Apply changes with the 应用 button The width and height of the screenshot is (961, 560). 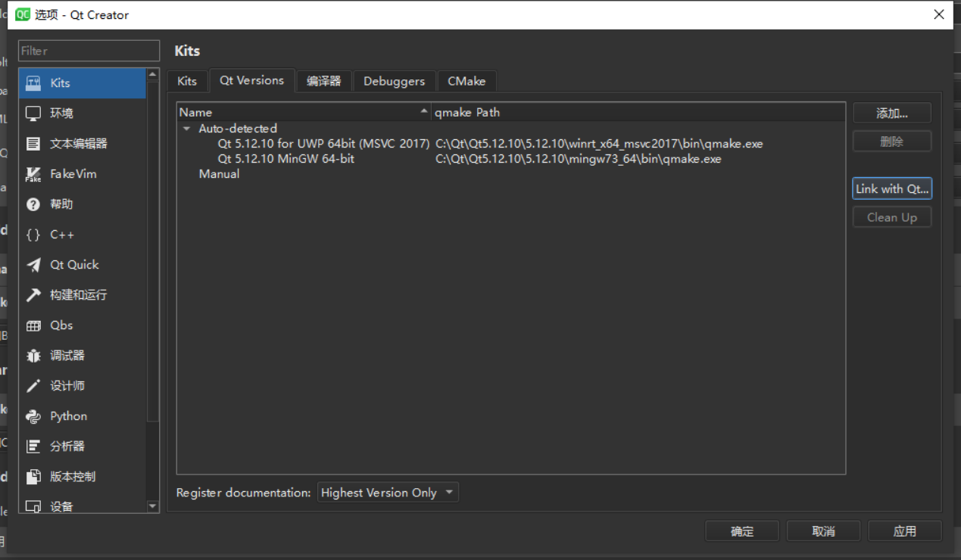(x=904, y=530)
